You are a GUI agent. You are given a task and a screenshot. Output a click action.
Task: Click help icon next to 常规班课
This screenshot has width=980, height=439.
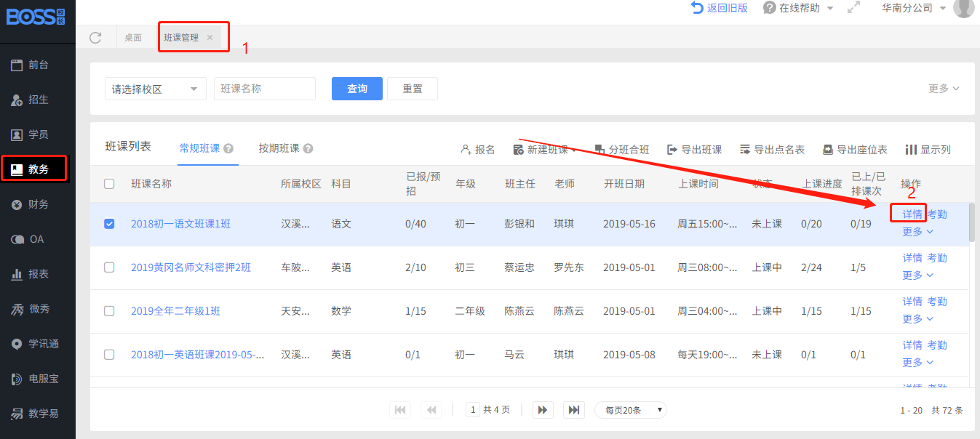coord(228,148)
